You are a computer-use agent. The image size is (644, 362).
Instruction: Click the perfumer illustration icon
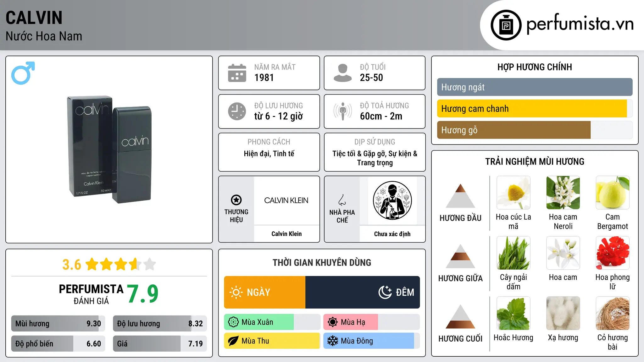click(392, 200)
